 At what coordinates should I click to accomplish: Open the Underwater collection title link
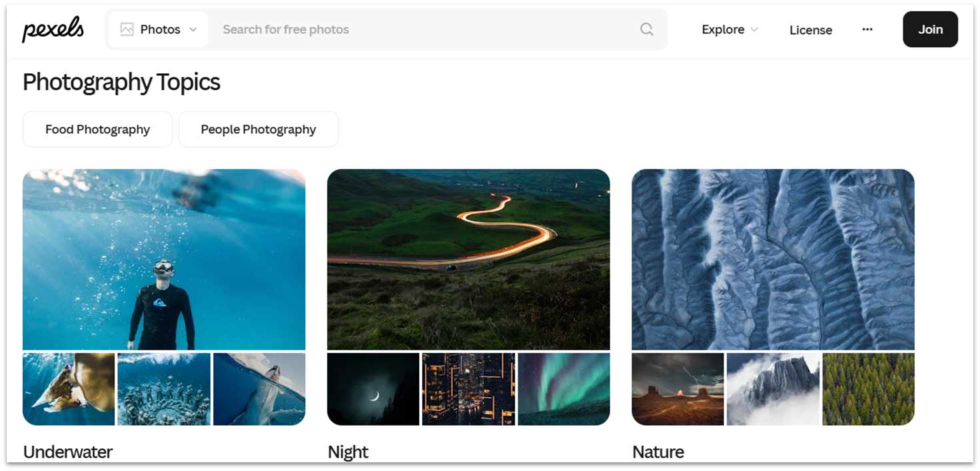68,452
